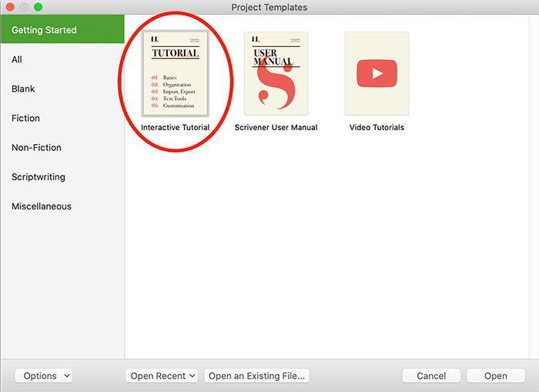Select the Interactive Tutorial template thumbnail
539x392 pixels.
176,74
